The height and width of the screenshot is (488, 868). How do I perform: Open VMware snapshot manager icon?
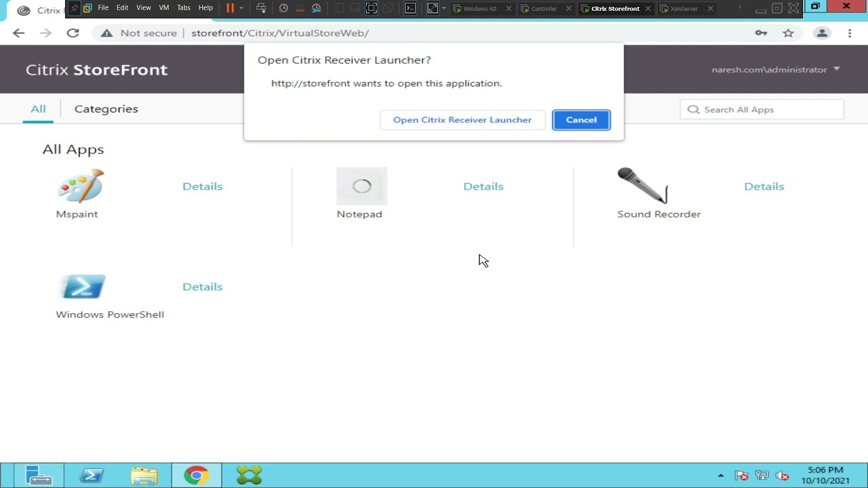point(316,8)
